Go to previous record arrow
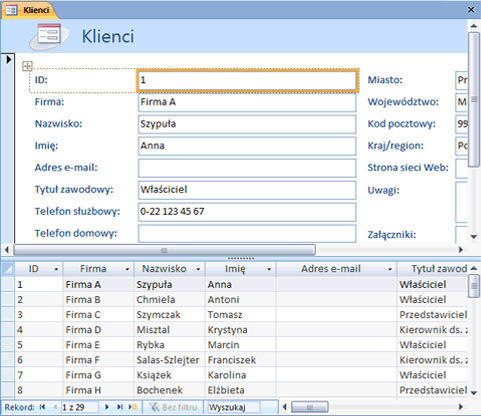The width and height of the screenshot is (481, 416). [x=55, y=407]
